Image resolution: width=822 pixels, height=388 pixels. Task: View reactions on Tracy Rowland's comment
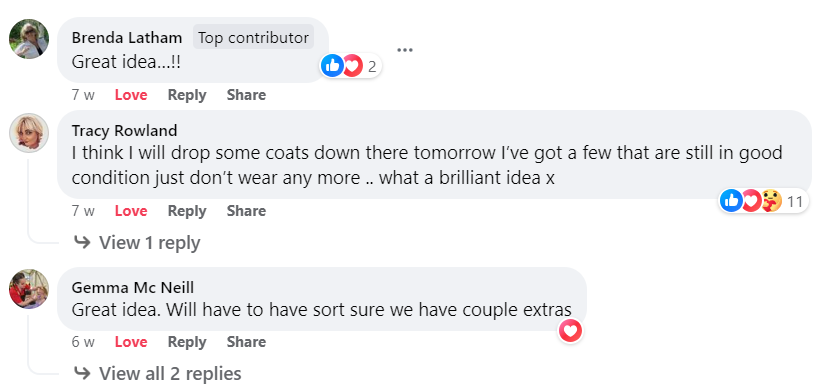pos(763,201)
